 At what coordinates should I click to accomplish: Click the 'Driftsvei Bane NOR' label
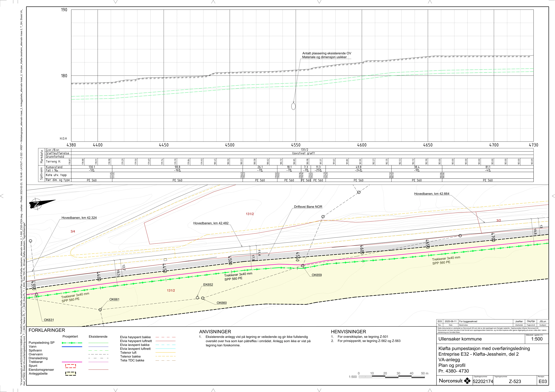click(x=308, y=207)
